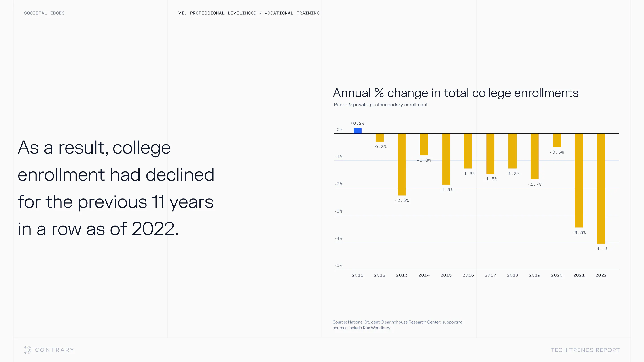The image size is (644, 362).
Task: Click the small 2020 bar
Action: [557, 140]
